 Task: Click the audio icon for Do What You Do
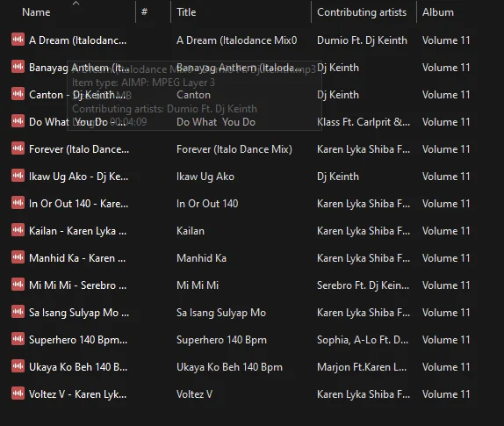click(x=18, y=121)
